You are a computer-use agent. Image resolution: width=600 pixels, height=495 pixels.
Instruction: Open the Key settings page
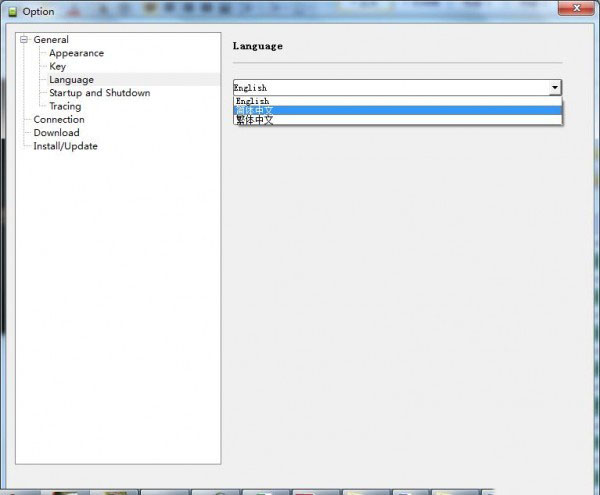pyautogui.click(x=57, y=66)
